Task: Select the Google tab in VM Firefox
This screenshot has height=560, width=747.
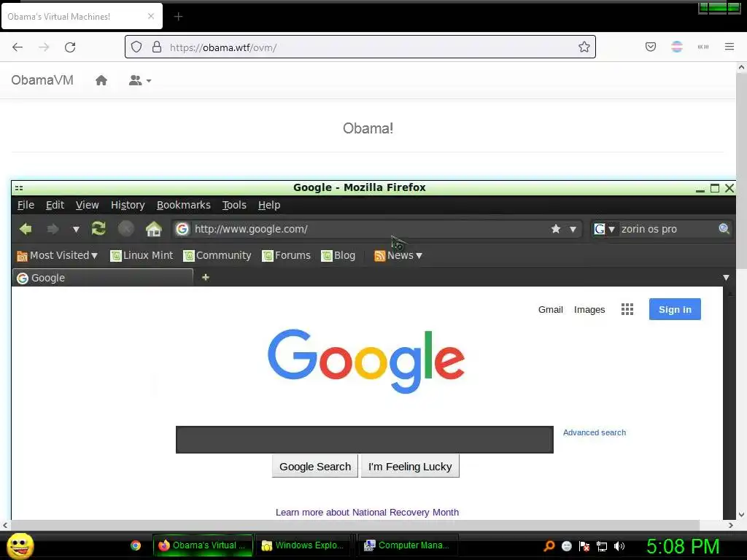Action: click(102, 278)
